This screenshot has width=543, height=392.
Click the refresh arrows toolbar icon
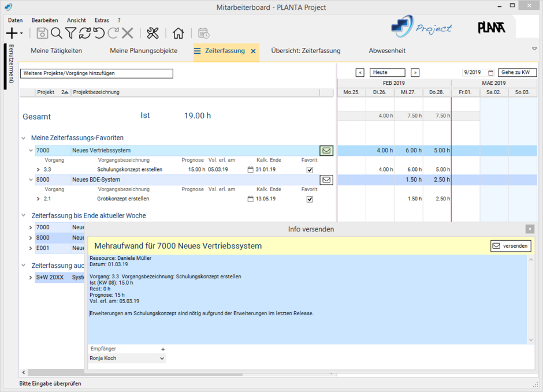[85, 33]
